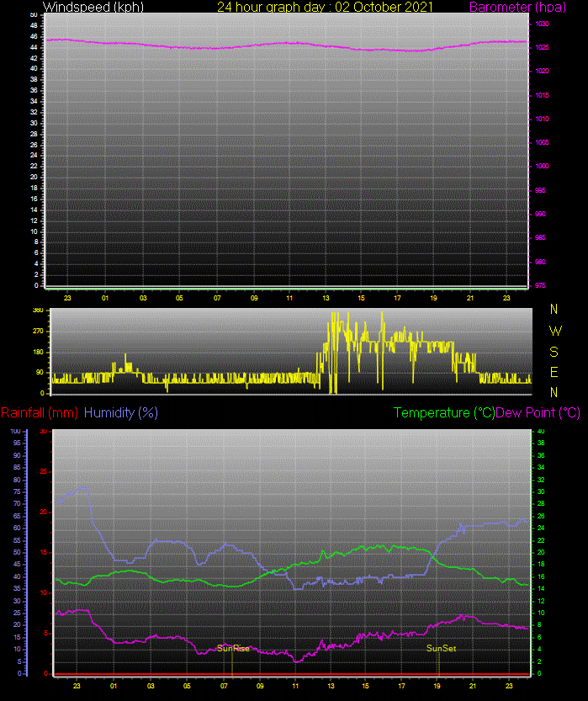588x701 pixels.
Task: Click the 1020 barometer axis value
Action: pos(542,71)
